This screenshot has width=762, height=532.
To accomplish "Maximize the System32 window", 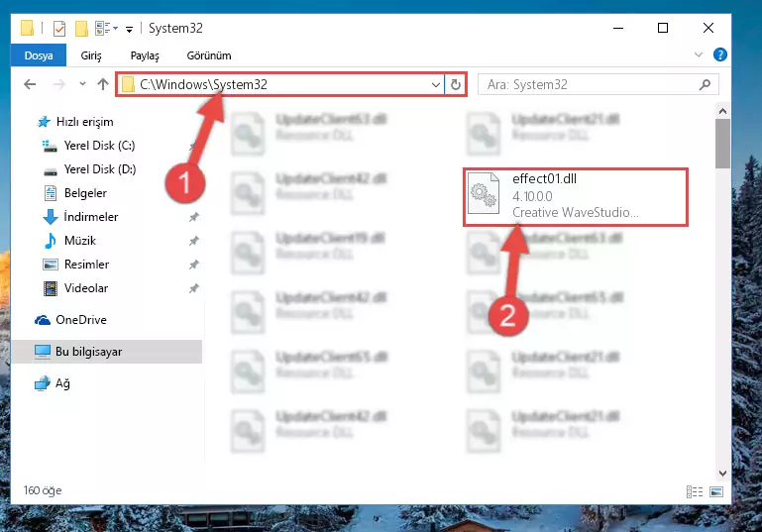I will click(x=662, y=28).
